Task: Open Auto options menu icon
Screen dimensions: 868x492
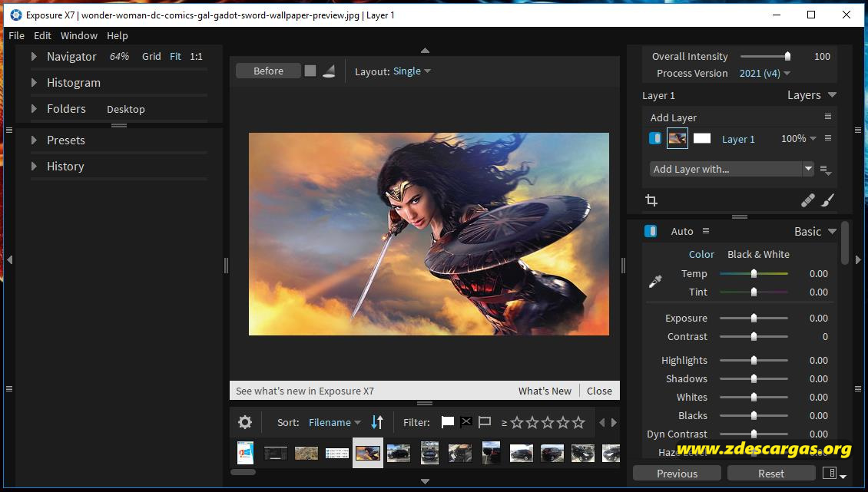Action: tap(705, 231)
